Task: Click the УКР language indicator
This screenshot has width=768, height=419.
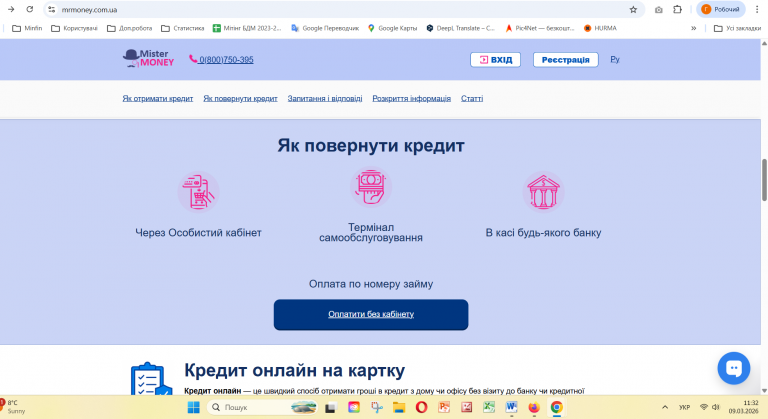Action: coord(684,407)
